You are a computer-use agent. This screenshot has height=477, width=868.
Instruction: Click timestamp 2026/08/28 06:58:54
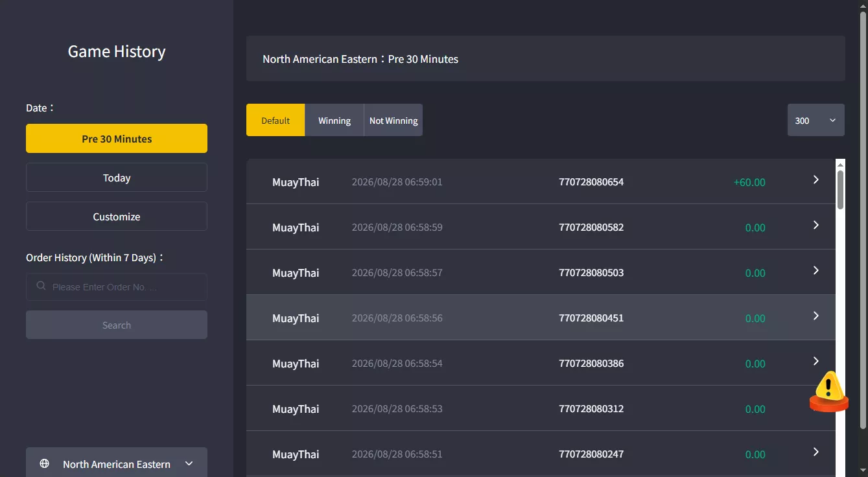coord(397,364)
